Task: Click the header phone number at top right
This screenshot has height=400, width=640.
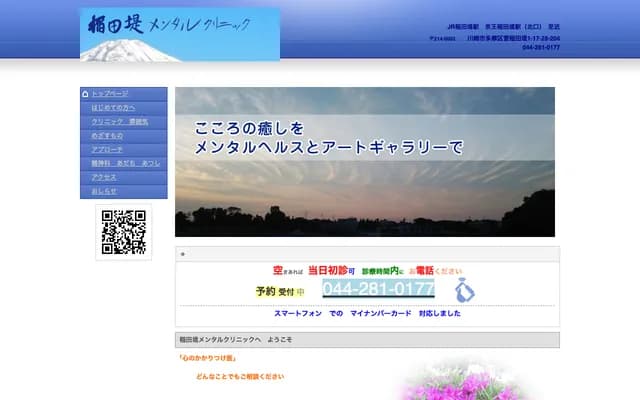Action: pyautogui.click(x=540, y=47)
